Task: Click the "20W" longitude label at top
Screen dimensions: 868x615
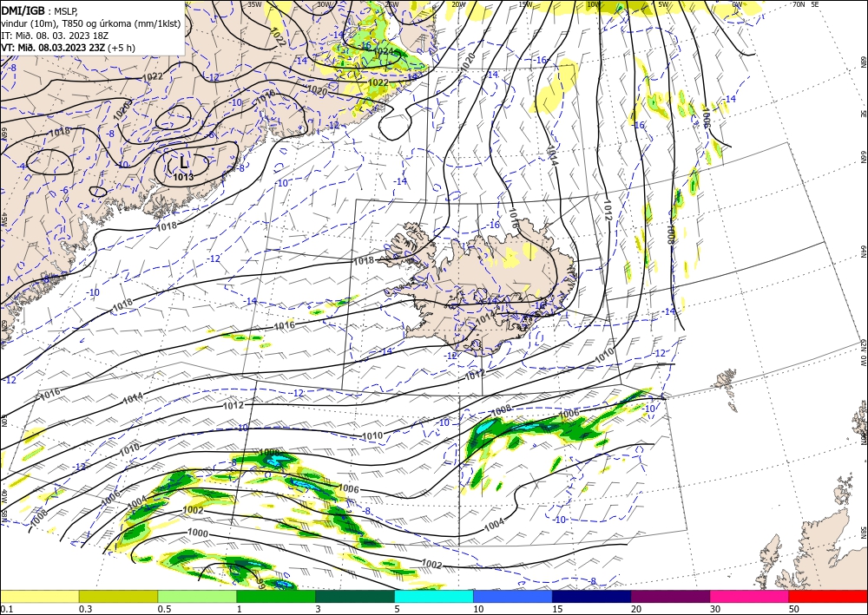Action: click(457, 4)
